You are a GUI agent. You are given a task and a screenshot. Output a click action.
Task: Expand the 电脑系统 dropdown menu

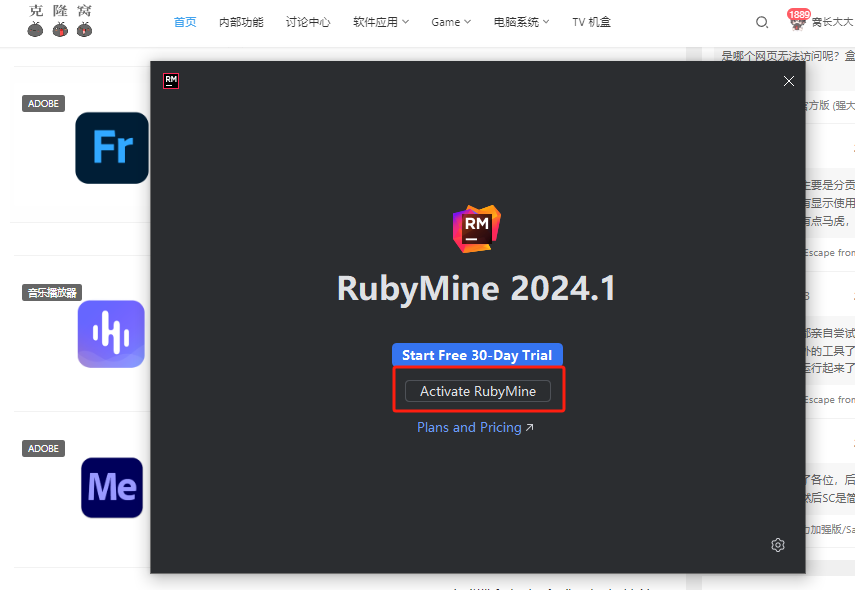pyautogui.click(x=521, y=22)
